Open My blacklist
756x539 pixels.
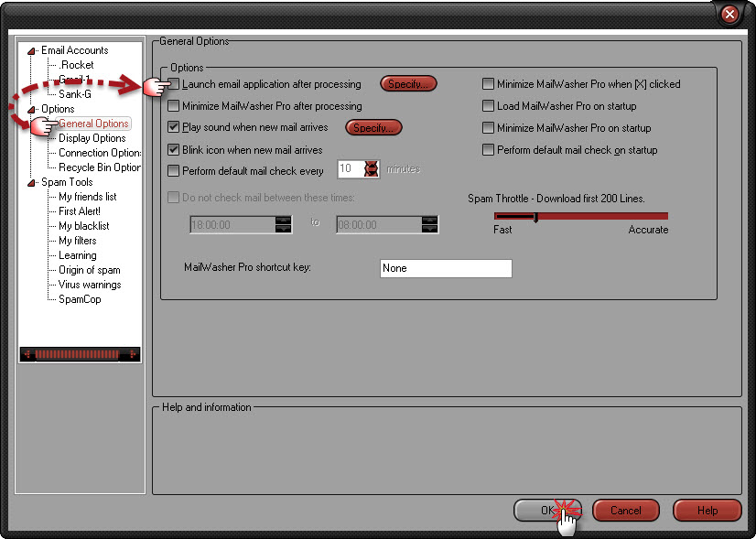tap(84, 226)
